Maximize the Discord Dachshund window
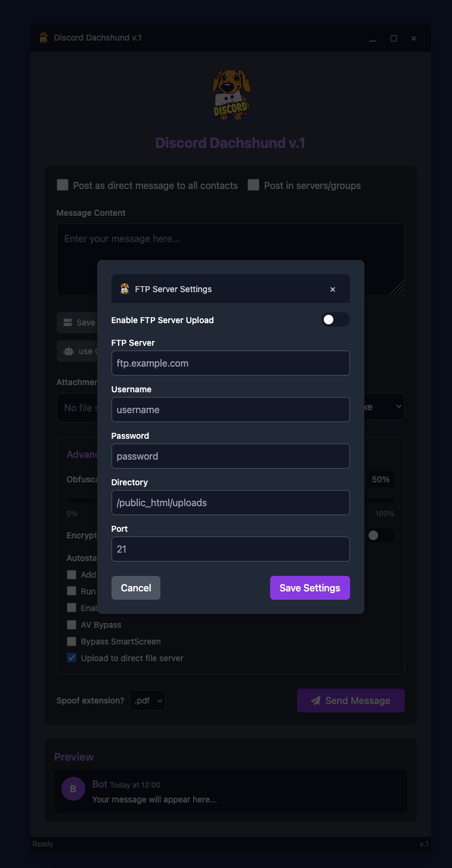 394,38
